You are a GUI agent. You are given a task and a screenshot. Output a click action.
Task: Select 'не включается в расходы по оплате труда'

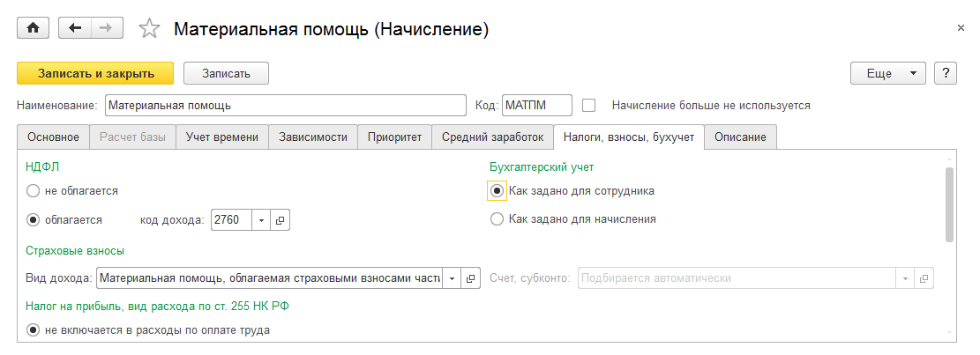click(x=34, y=330)
